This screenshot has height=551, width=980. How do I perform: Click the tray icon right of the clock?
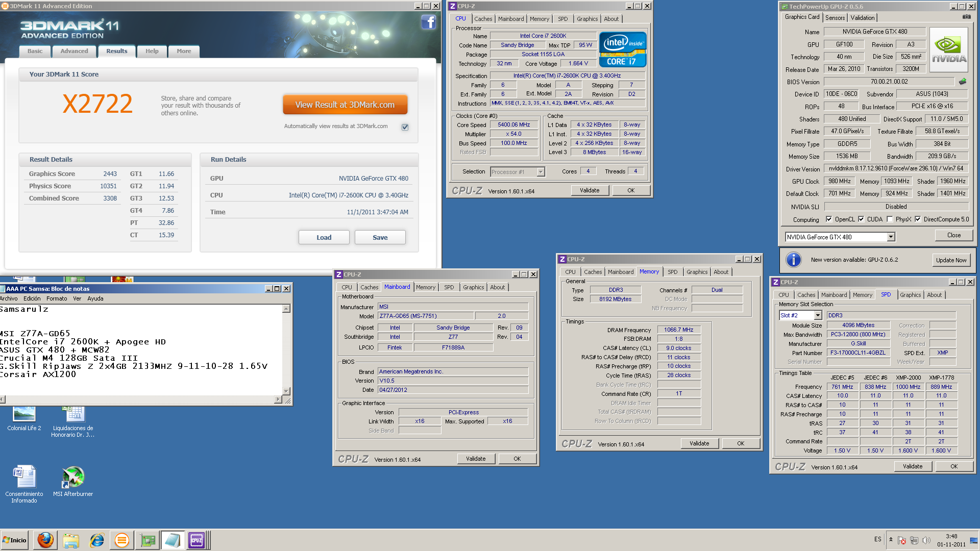pos(974,540)
